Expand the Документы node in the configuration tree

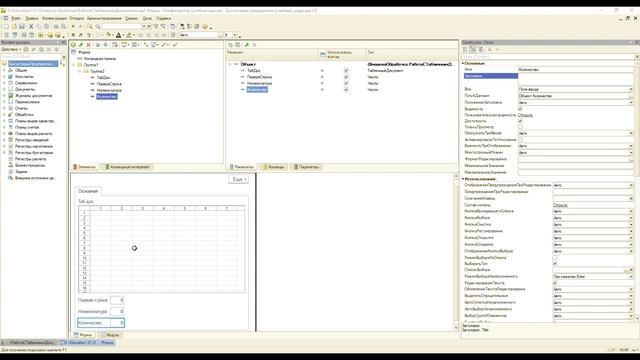click(4, 89)
